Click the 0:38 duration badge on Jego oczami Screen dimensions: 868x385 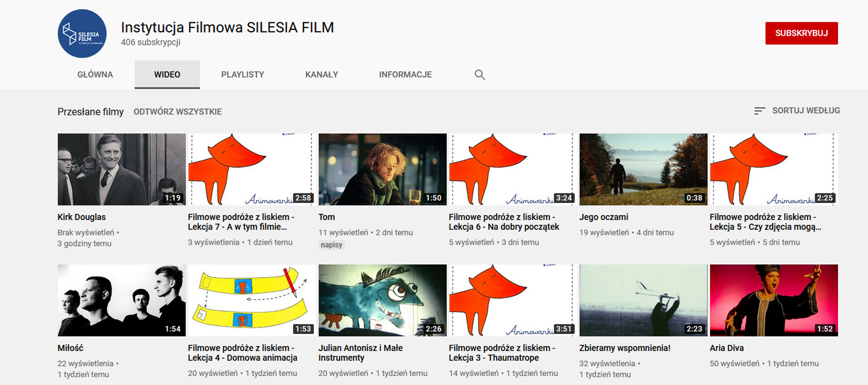[x=694, y=198]
